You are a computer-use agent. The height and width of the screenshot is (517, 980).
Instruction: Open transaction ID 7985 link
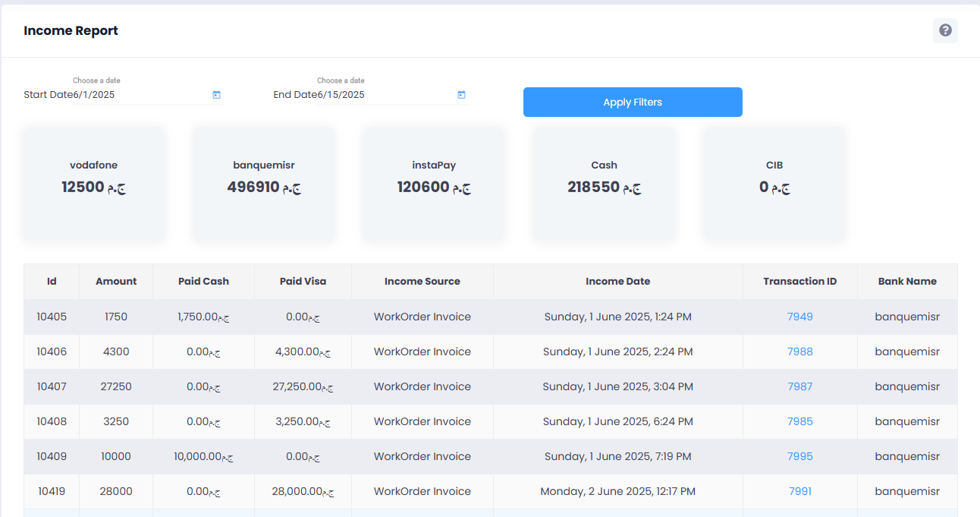pos(799,421)
